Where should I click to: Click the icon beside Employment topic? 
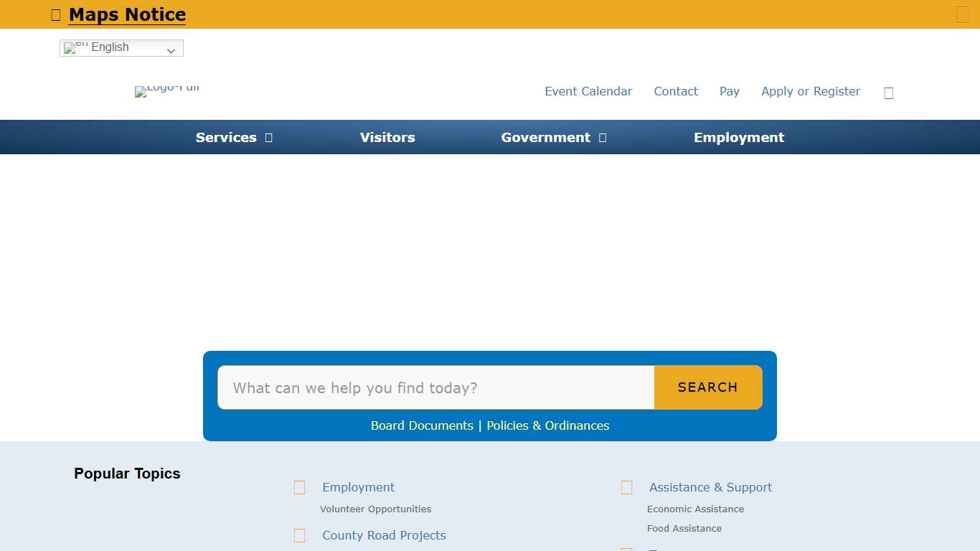pyautogui.click(x=300, y=488)
